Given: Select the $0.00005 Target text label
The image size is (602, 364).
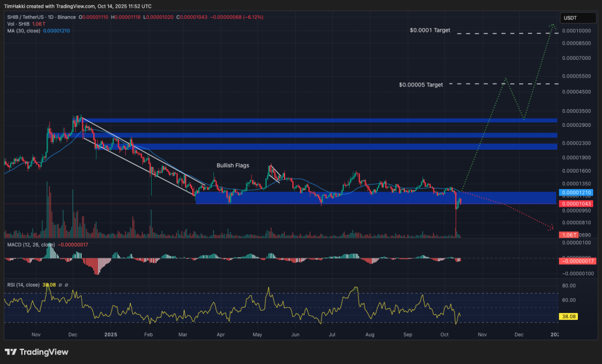Looking at the screenshot, I should [420, 85].
